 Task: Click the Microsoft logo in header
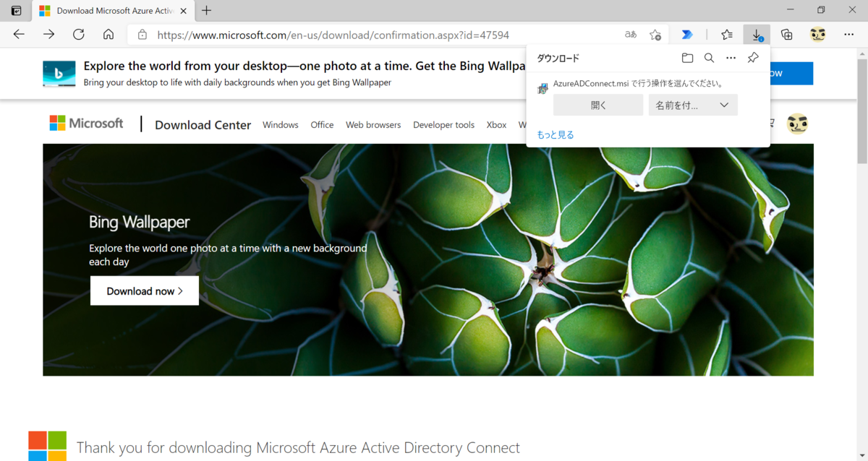point(86,124)
